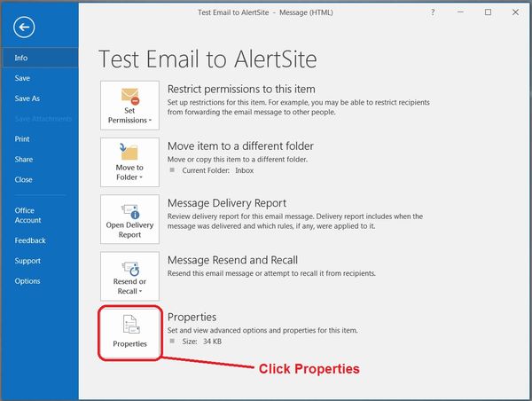Open Office Account
The width and height of the screenshot is (532, 401).
(40, 216)
